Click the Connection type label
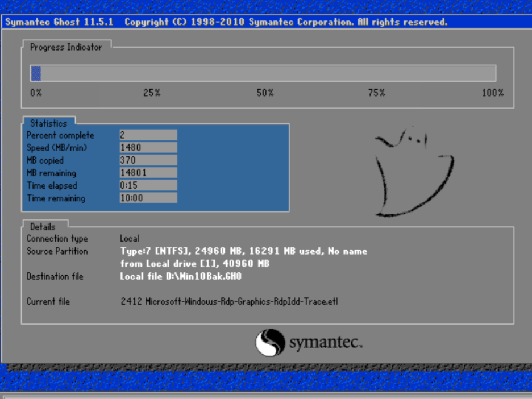532x399 pixels. tap(57, 239)
